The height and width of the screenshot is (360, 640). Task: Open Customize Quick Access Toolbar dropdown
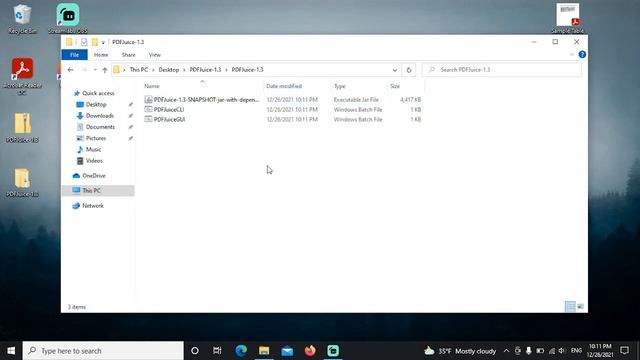point(103,42)
